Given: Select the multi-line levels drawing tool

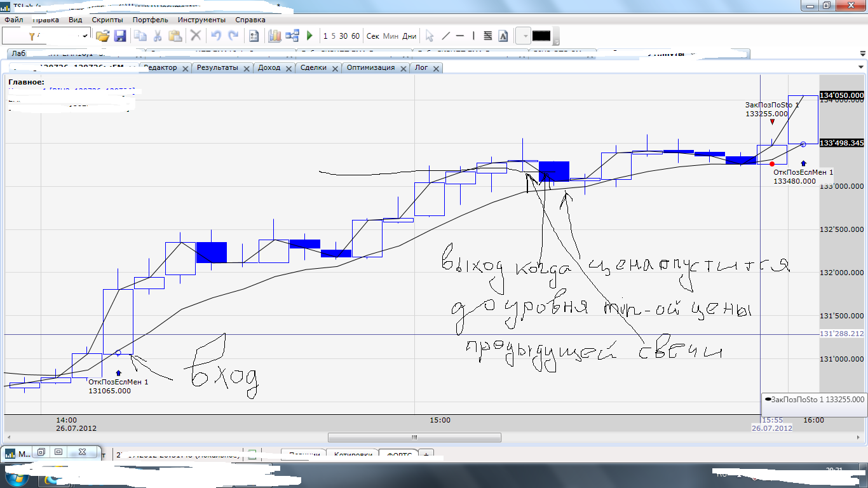Looking at the screenshot, I should pyautogui.click(x=487, y=36).
